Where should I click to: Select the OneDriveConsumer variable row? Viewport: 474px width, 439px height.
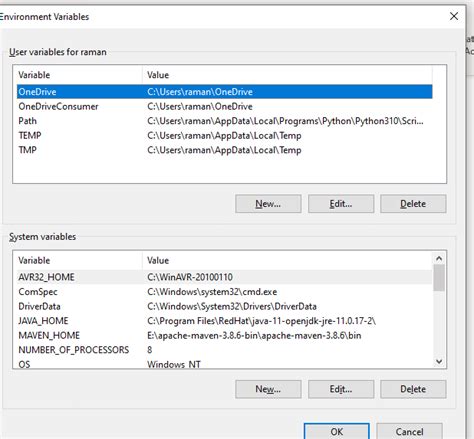(225, 106)
